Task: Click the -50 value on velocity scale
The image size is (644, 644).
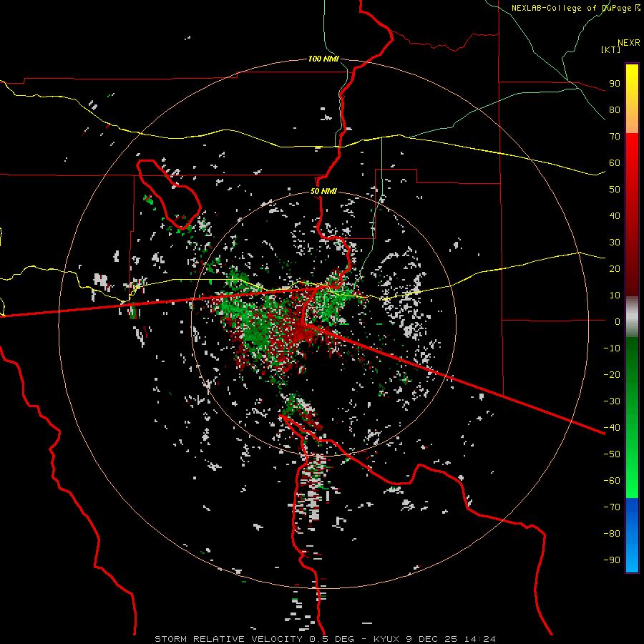Action: click(x=612, y=454)
